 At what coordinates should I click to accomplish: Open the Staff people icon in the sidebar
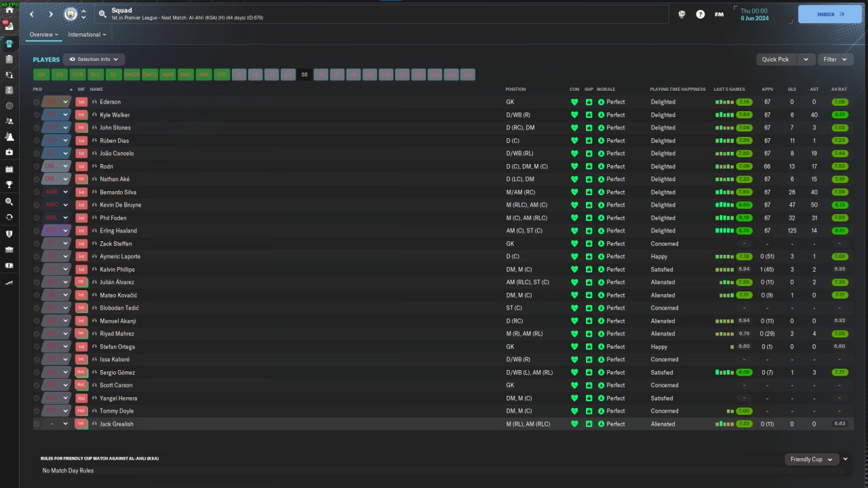click(9, 121)
